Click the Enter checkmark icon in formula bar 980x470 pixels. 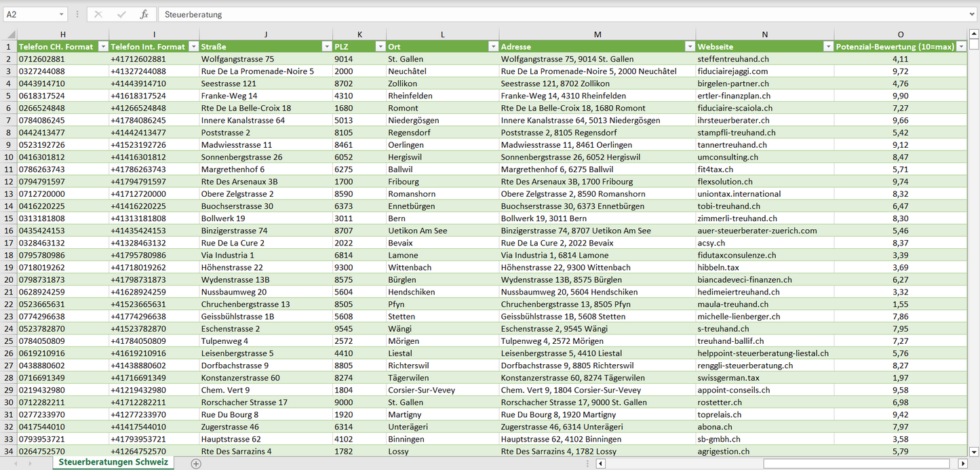click(121, 14)
